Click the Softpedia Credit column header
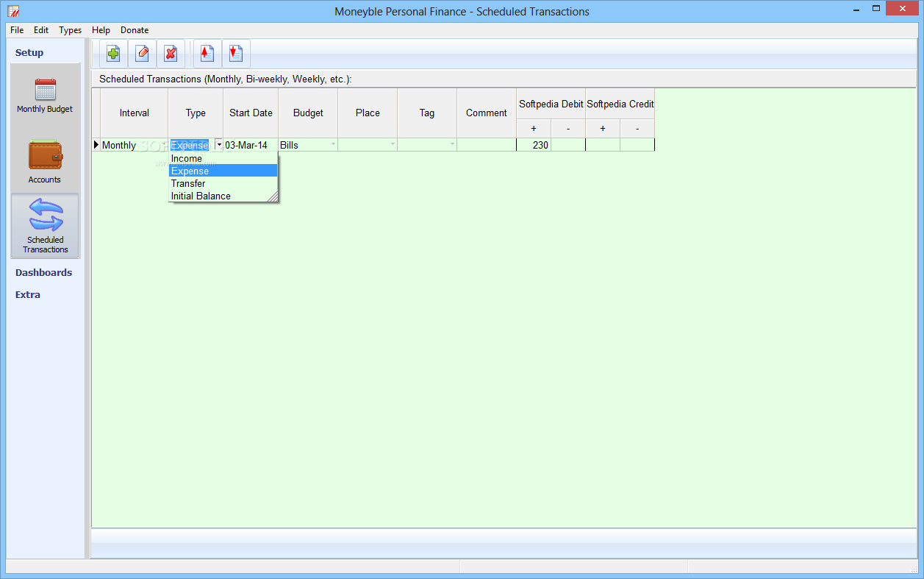The image size is (924, 579). pos(620,104)
